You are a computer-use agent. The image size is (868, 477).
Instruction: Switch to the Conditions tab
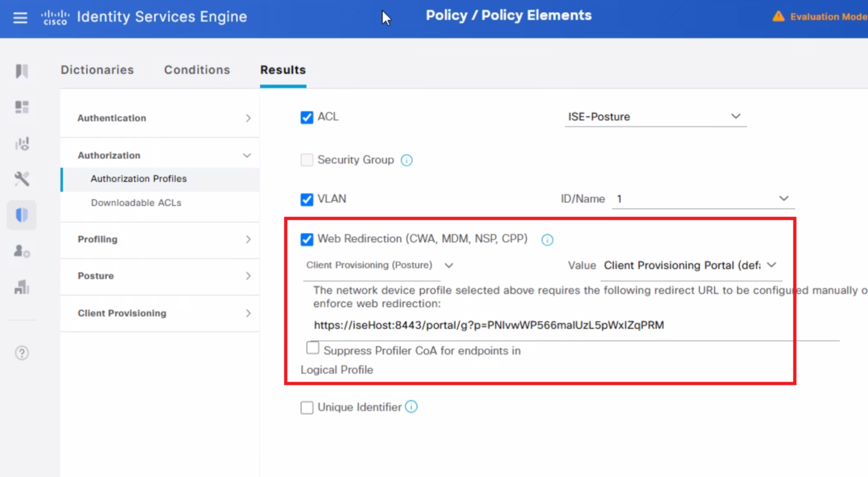197,70
